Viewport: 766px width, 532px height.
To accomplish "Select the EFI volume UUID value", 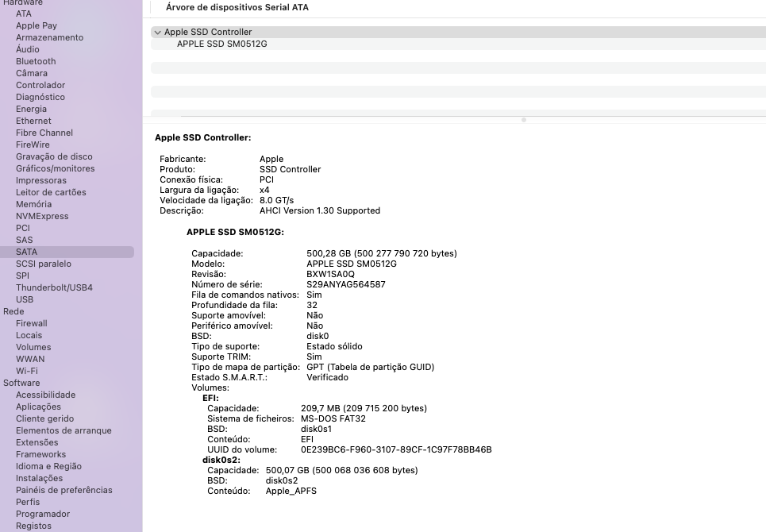I will [x=396, y=449].
